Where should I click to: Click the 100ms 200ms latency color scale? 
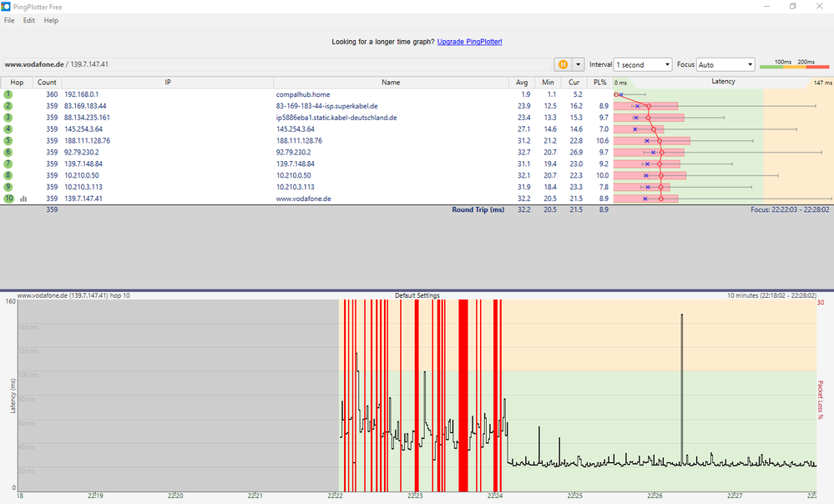pos(793,64)
